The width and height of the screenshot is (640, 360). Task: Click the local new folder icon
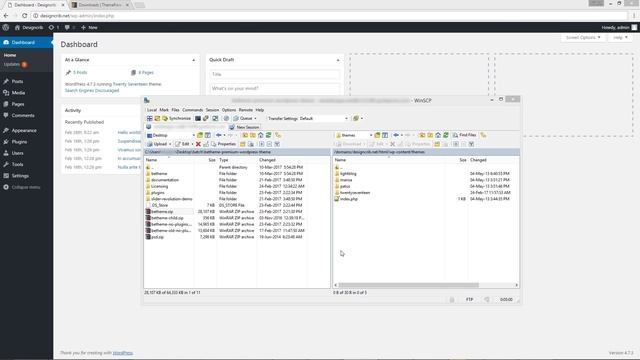[x=242, y=144]
